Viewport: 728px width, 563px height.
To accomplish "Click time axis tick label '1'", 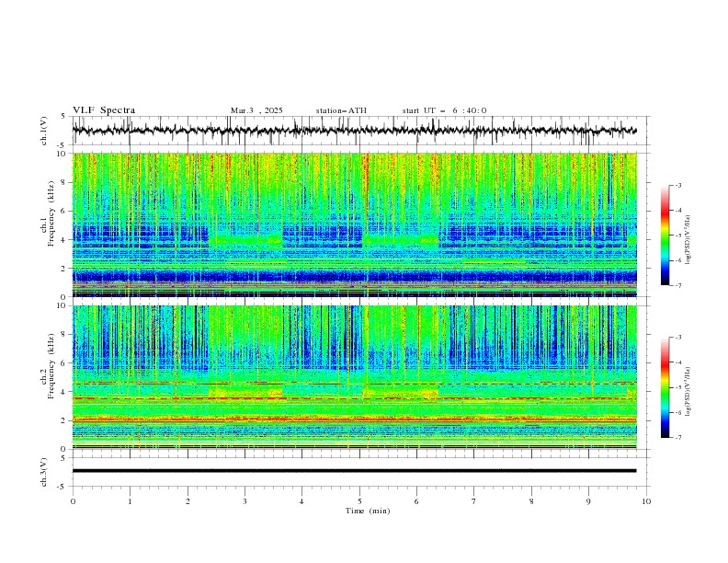I will coord(130,501).
